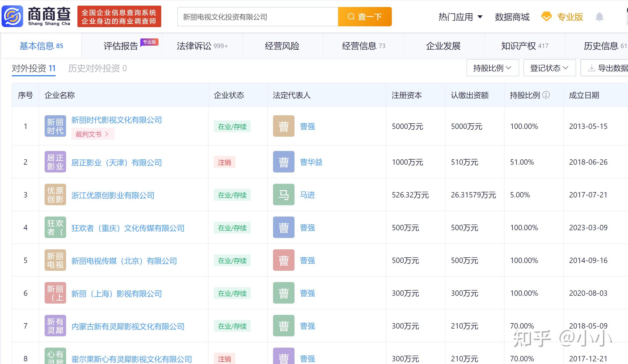Switch to 经营信息 tab
Screen dimensions: 628x364
point(363,46)
